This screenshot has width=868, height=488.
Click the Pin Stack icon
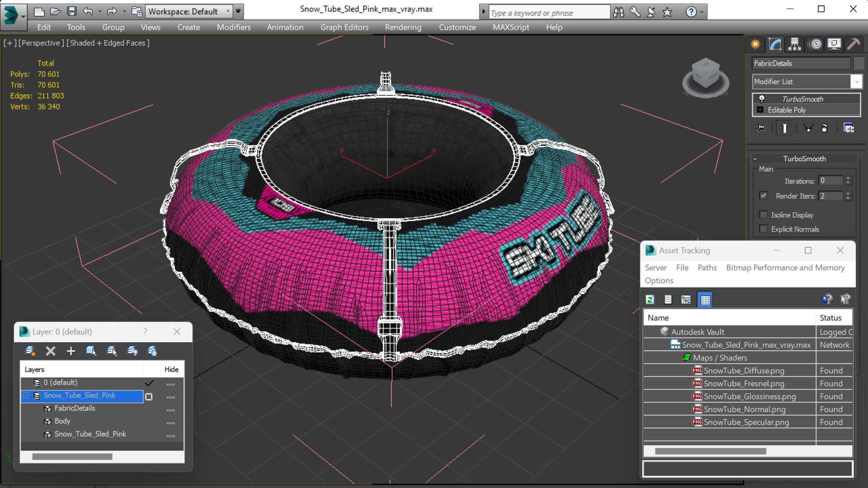(x=760, y=128)
